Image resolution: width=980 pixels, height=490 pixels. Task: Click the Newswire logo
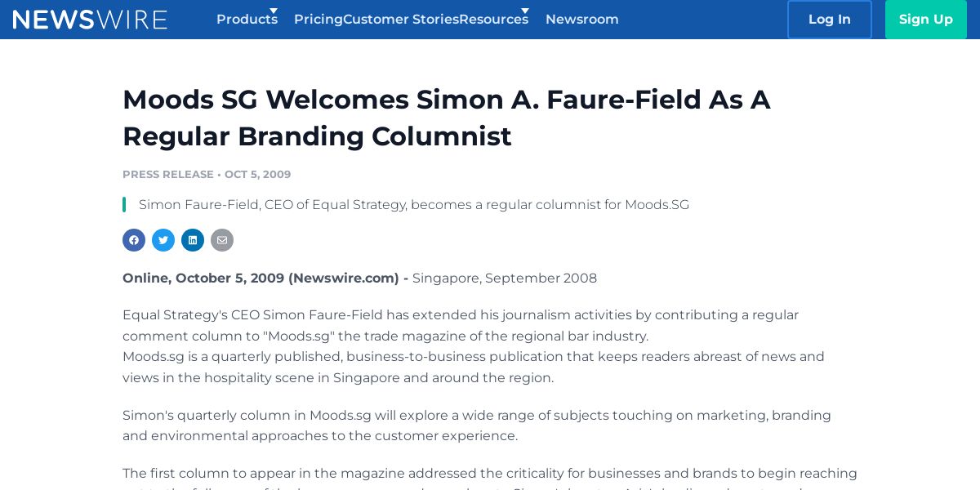(90, 20)
